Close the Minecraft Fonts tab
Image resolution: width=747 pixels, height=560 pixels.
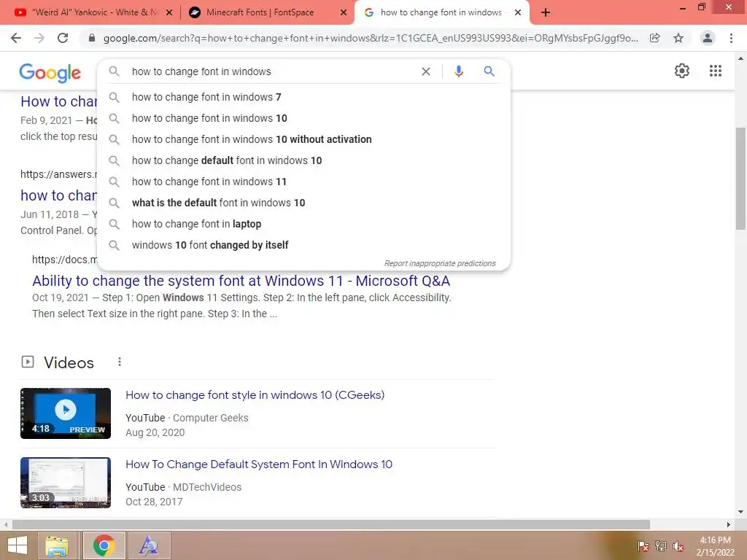[x=344, y=12]
